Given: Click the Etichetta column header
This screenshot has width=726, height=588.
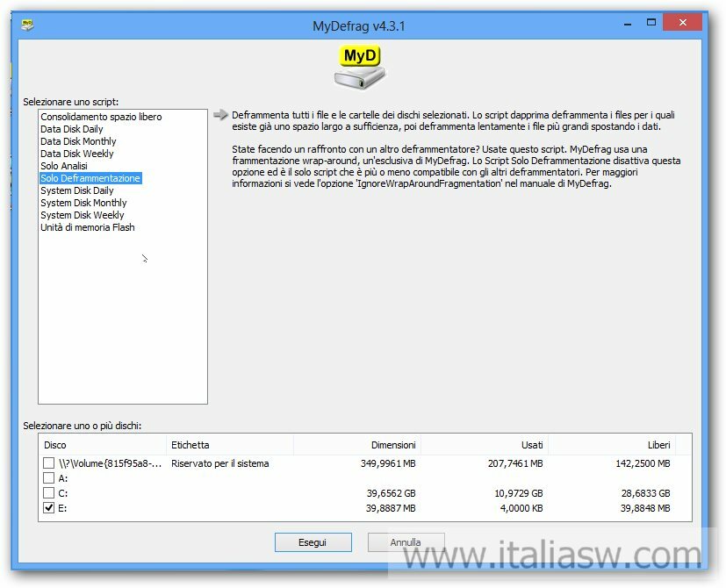Looking at the screenshot, I should click(x=190, y=445).
